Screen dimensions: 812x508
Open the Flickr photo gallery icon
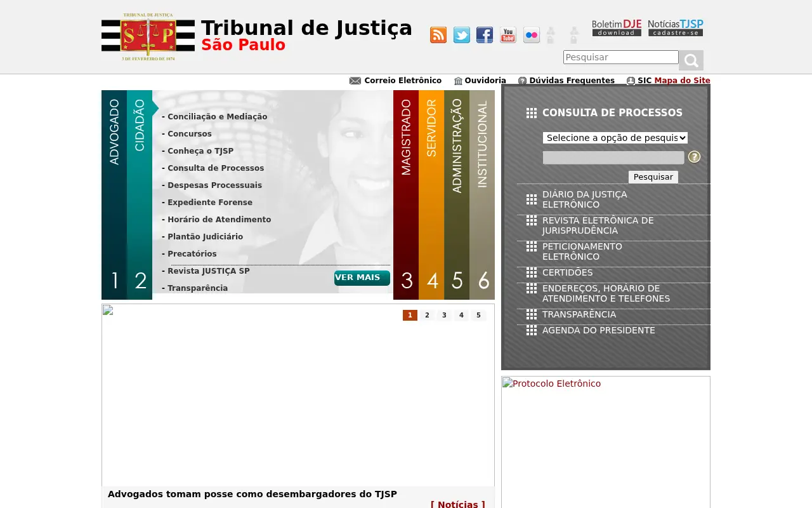pos(532,35)
